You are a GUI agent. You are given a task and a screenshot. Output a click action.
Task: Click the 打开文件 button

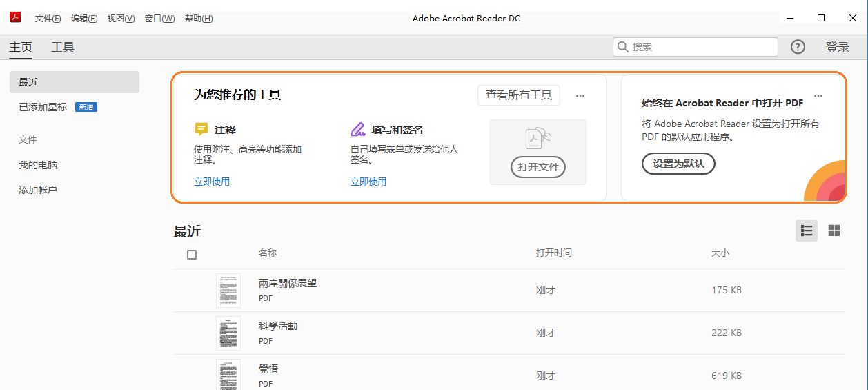point(538,167)
